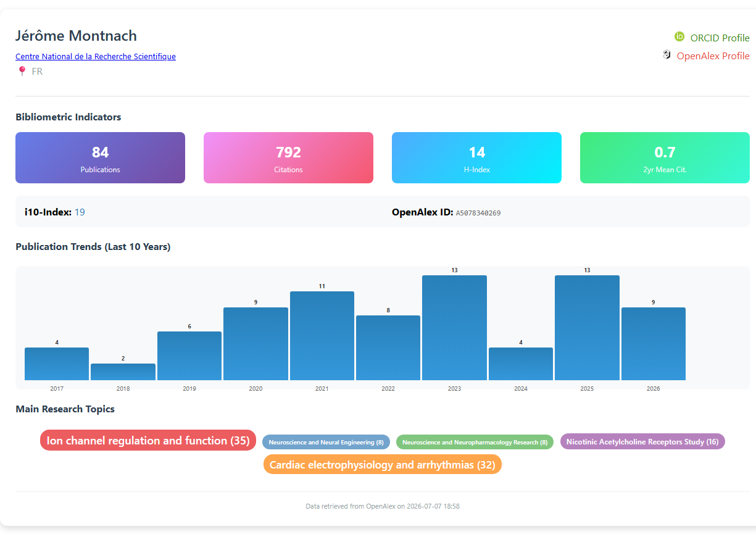
Task: Click the OpenAlex logo icon
Action: tap(667, 55)
